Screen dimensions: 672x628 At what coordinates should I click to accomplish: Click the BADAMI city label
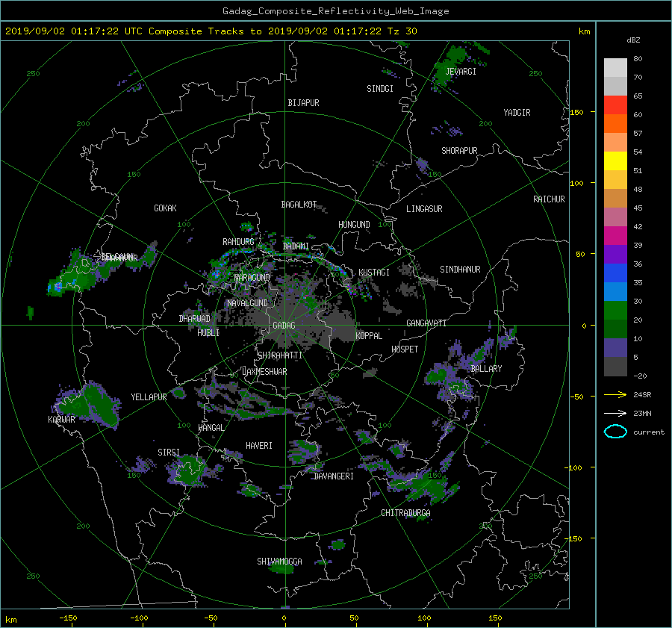(x=296, y=246)
